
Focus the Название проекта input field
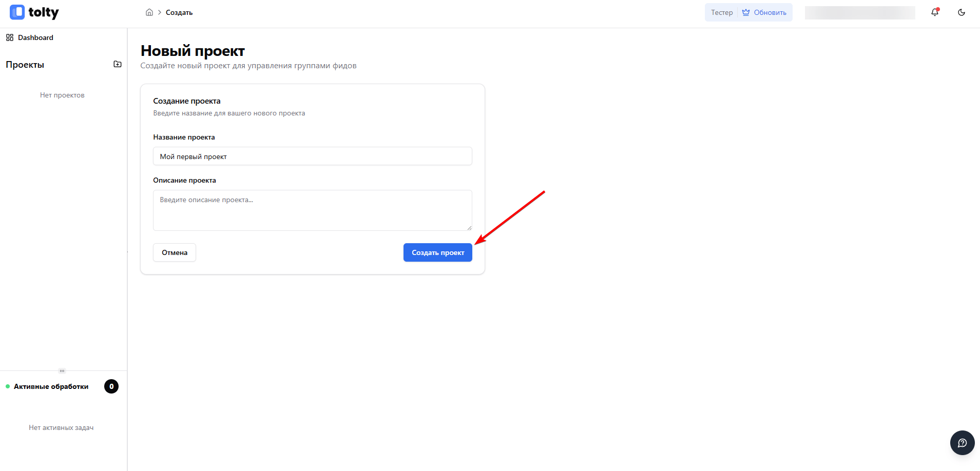click(313, 156)
